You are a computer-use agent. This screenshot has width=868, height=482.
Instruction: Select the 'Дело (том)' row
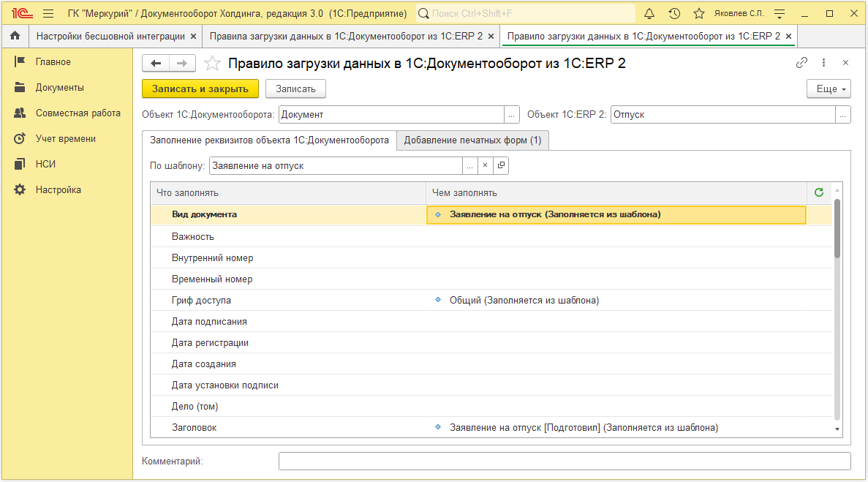[491, 406]
